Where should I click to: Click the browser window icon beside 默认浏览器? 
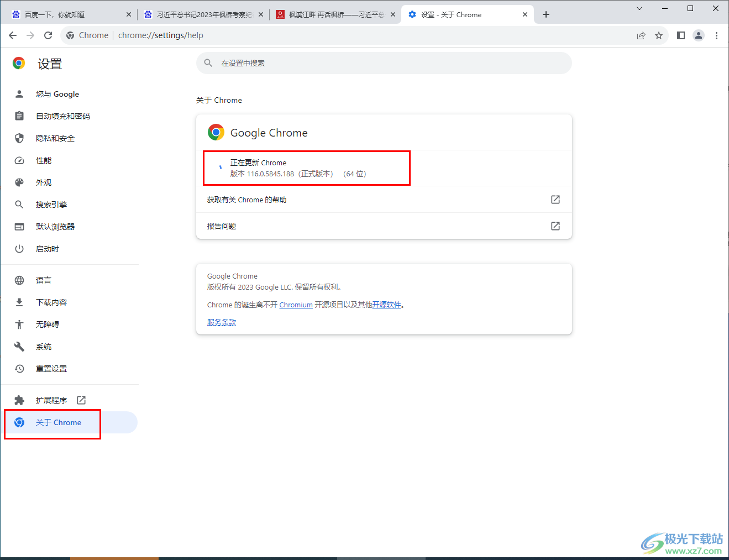tap(19, 227)
